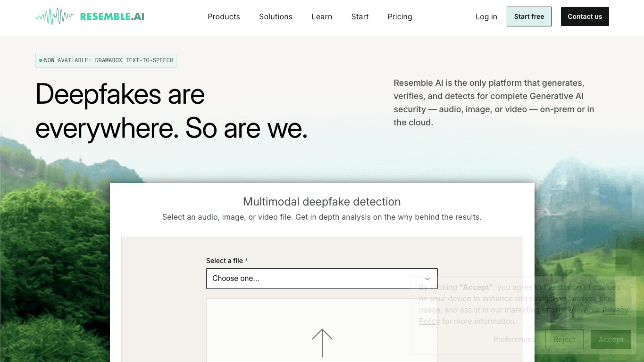Click the file upload drop area
This screenshot has width=644, height=362.
(x=322, y=330)
